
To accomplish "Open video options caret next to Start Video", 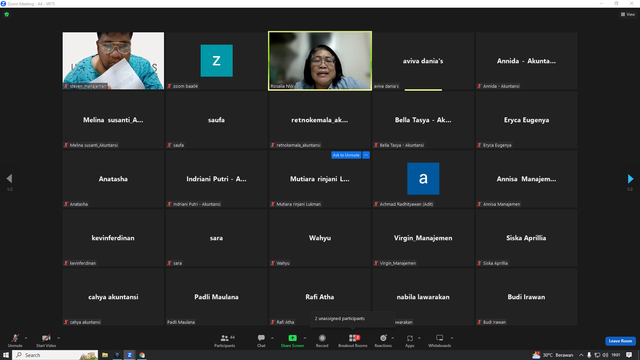I will coord(58,338).
